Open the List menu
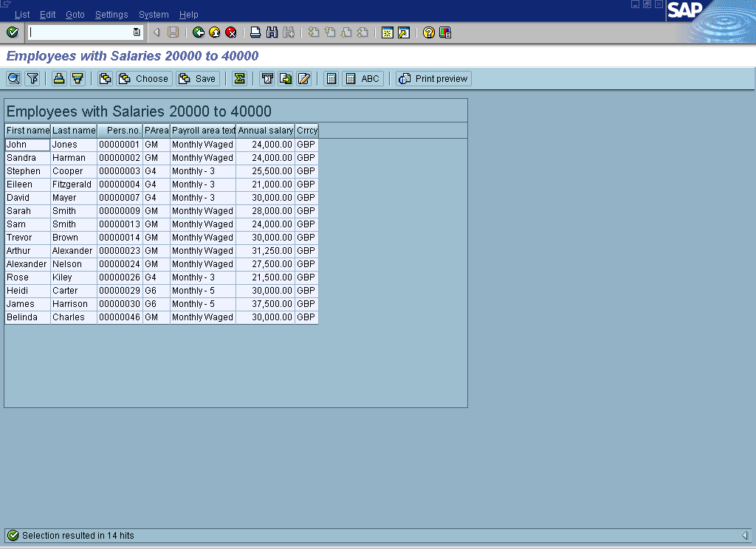756x549 pixels. tap(22, 15)
